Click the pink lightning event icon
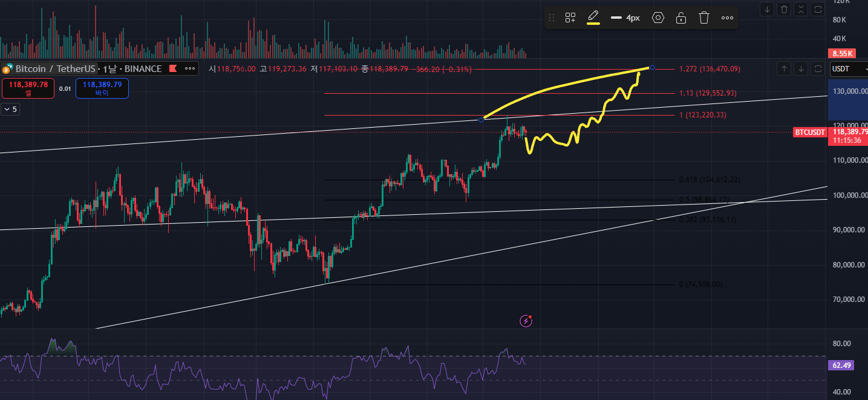This screenshot has height=400, width=868. 526,321
